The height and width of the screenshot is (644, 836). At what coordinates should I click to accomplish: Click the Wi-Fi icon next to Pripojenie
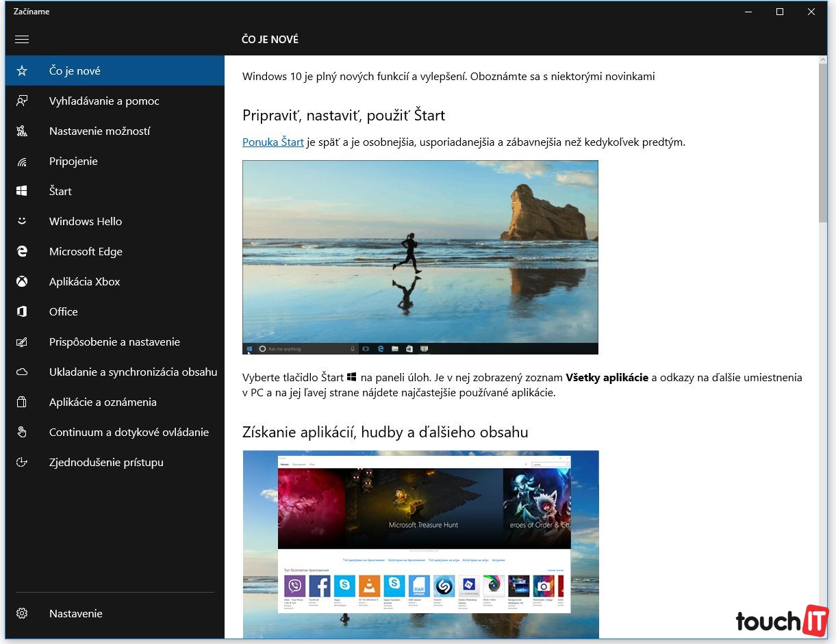point(22,162)
